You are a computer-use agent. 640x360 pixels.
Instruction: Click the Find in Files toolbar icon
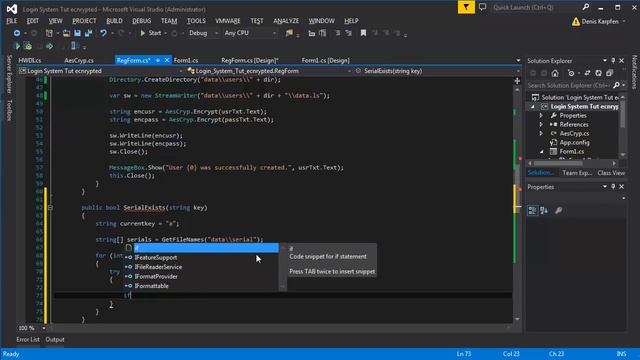pyautogui.click(x=289, y=33)
